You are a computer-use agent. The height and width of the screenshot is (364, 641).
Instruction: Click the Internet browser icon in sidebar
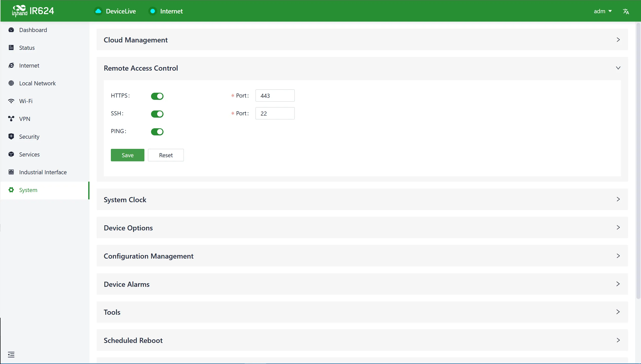[11, 66]
